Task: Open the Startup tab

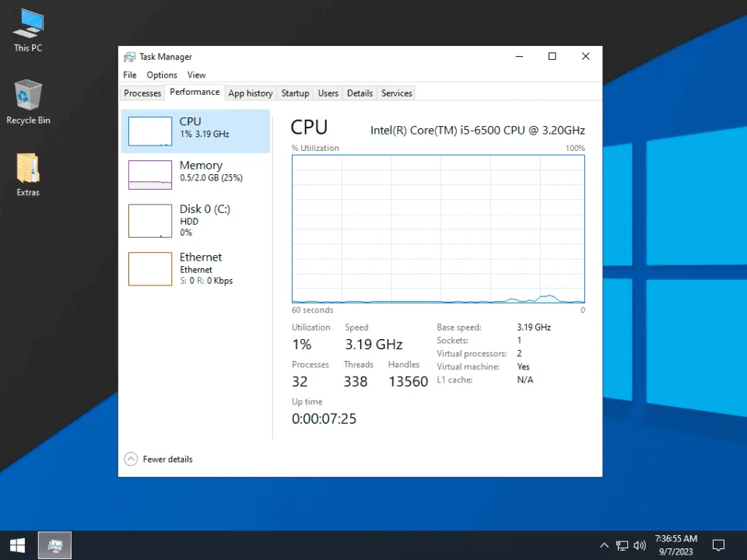Action: [295, 93]
